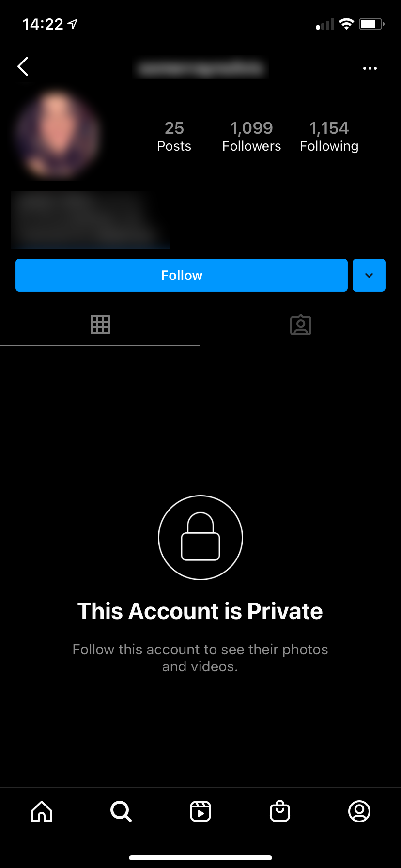Open the Search and Explore page

[121, 811]
